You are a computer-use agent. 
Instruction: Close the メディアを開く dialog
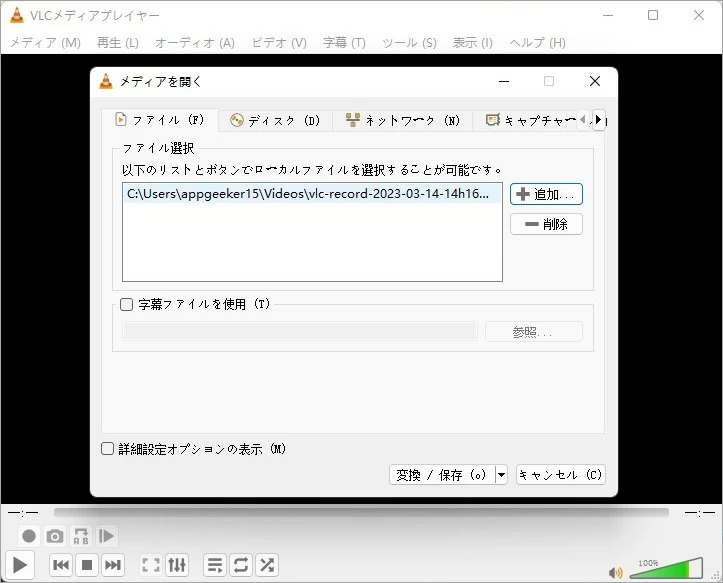click(x=595, y=81)
